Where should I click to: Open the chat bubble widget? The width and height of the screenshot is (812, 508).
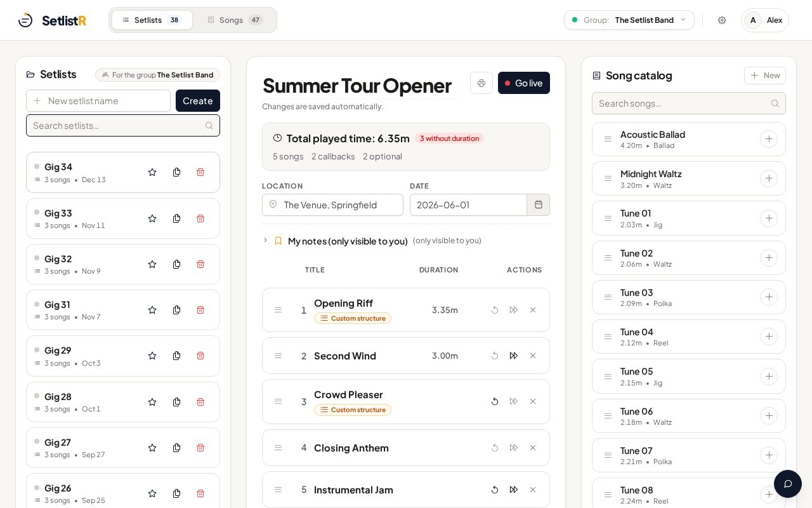click(x=788, y=484)
